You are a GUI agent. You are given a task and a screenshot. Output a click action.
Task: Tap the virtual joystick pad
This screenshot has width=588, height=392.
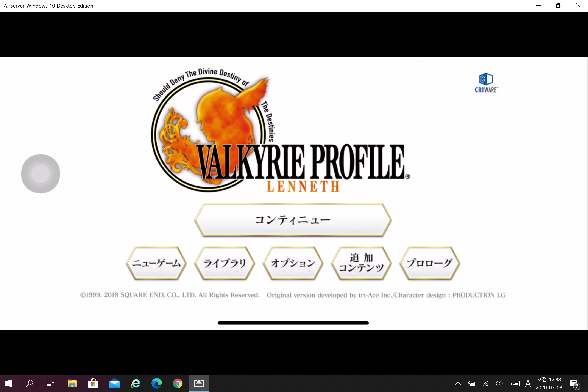[x=41, y=174]
